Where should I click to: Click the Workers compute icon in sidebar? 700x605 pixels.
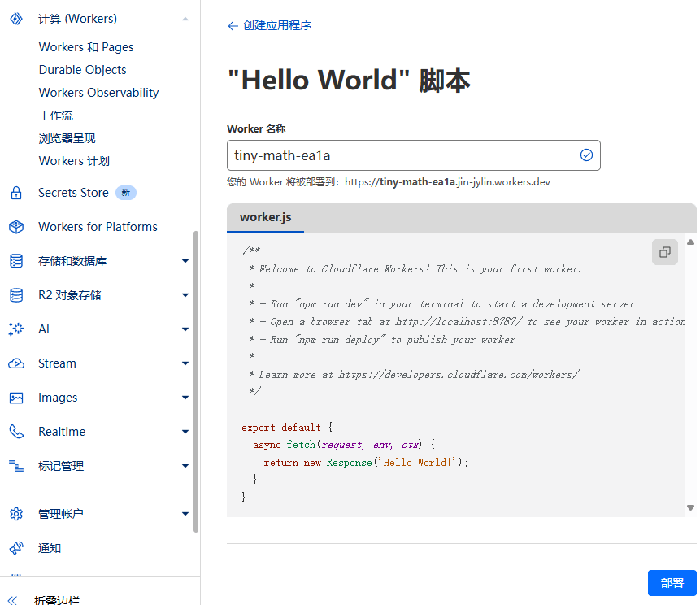click(x=16, y=19)
